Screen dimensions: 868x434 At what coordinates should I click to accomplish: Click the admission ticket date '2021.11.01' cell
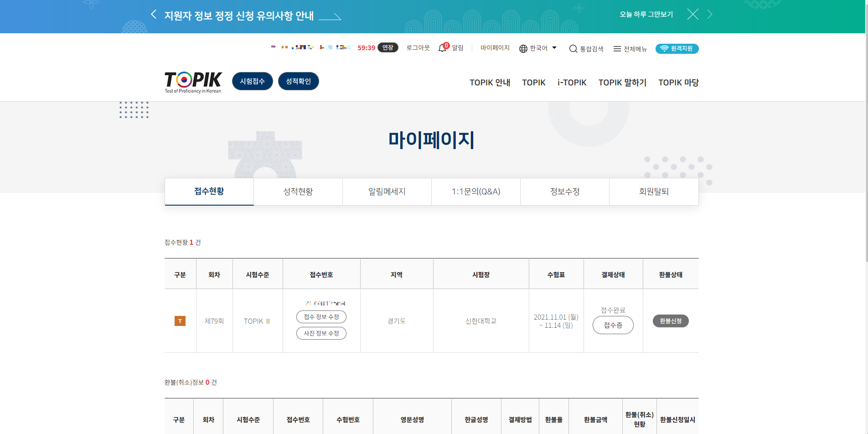tap(556, 321)
